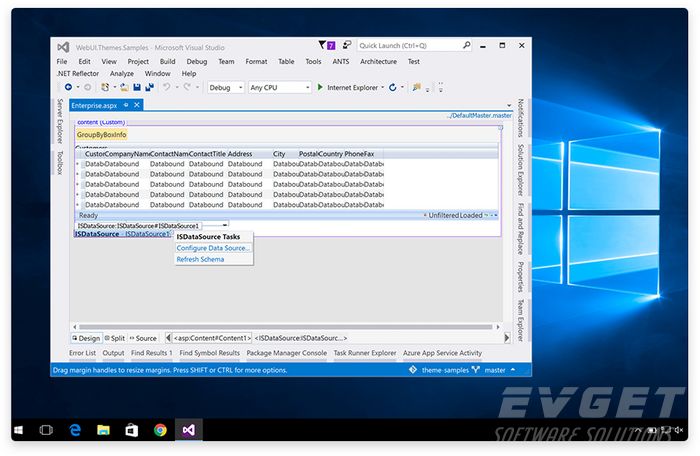Viewport: 700px width, 456px height.
Task: Click the notifications flag icon
Action: (x=322, y=45)
